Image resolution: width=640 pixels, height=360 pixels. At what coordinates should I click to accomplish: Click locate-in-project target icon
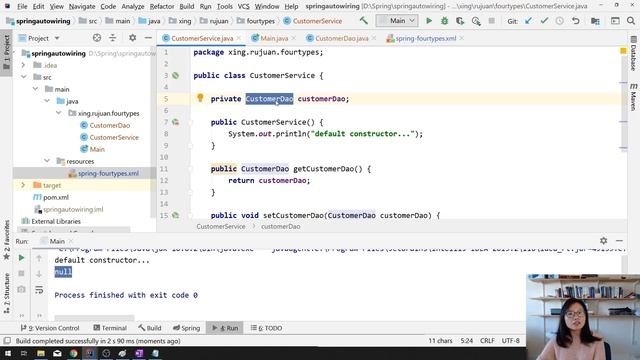[97, 38]
